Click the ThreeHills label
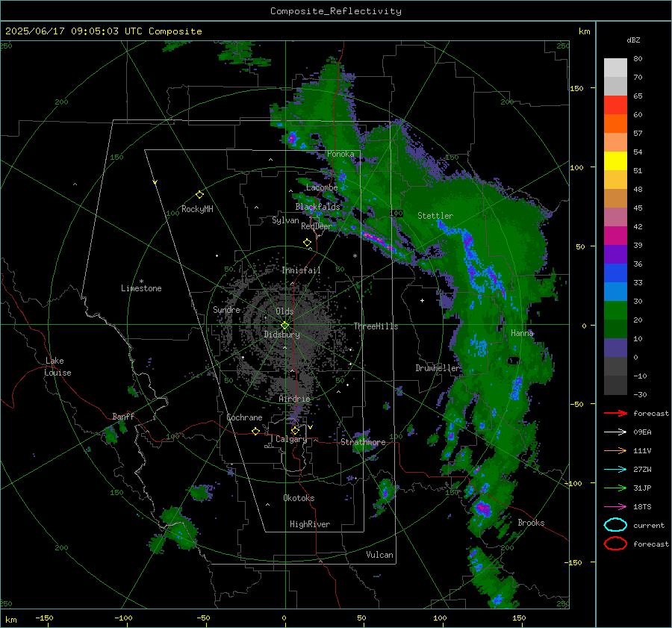672x628 pixels. [x=376, y=326]
